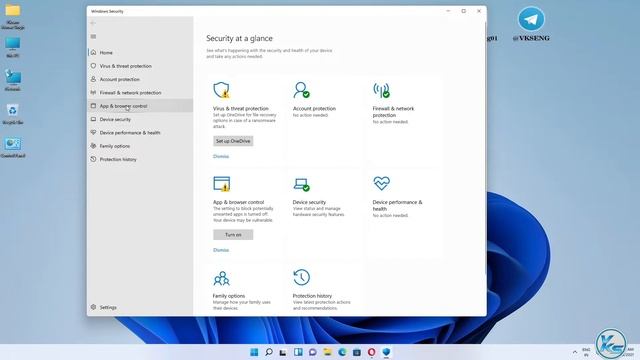Select the Recycle Bin desktop icon
This screenshot has height=360, width=640.
(13, 113)
